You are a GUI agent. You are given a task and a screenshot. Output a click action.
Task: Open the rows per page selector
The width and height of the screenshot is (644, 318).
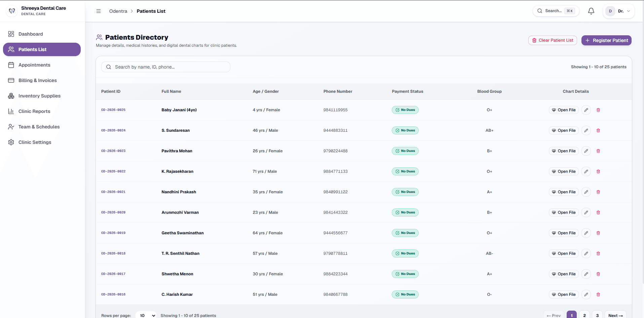point(146,315)
